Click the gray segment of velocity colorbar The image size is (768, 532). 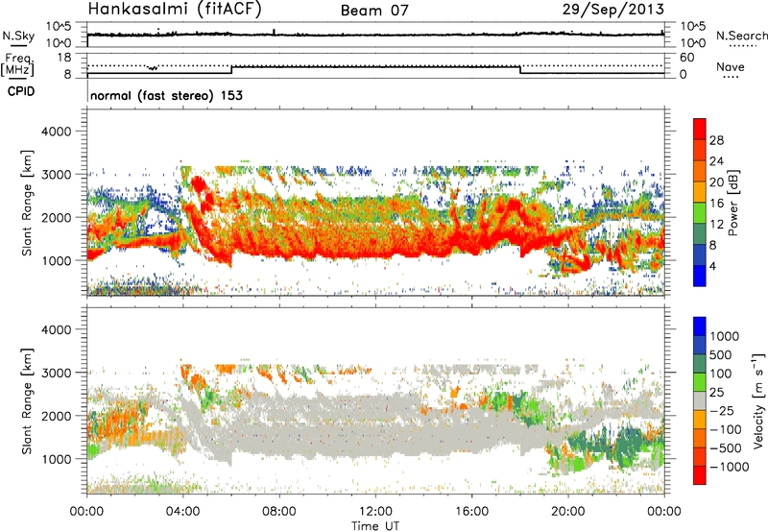[x=700, y=400]
